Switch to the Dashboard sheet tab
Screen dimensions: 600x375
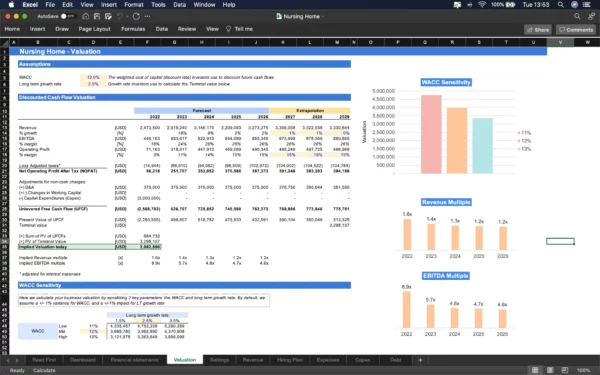(83, 360)
